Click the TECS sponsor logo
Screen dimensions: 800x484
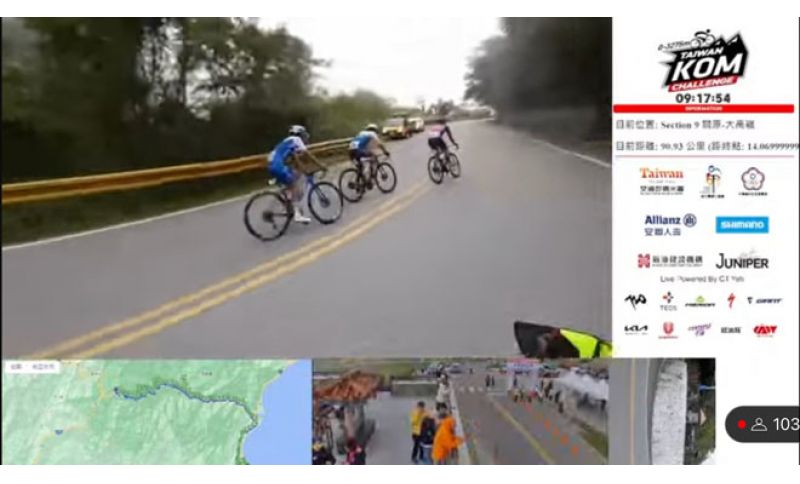[x=668, y=301]
